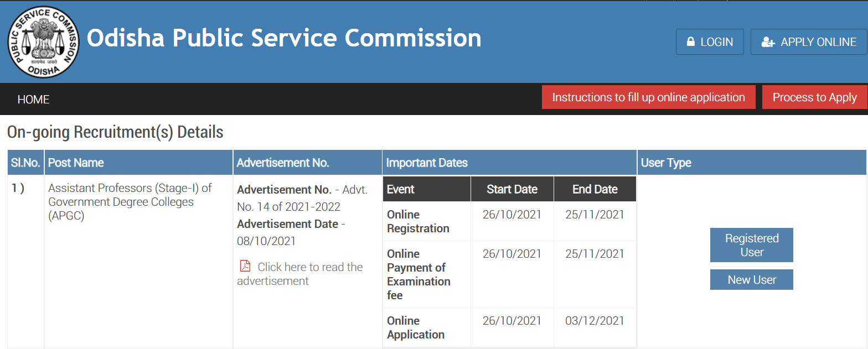
Task: Click the Registered User button
Action: [x=751, y=245]
